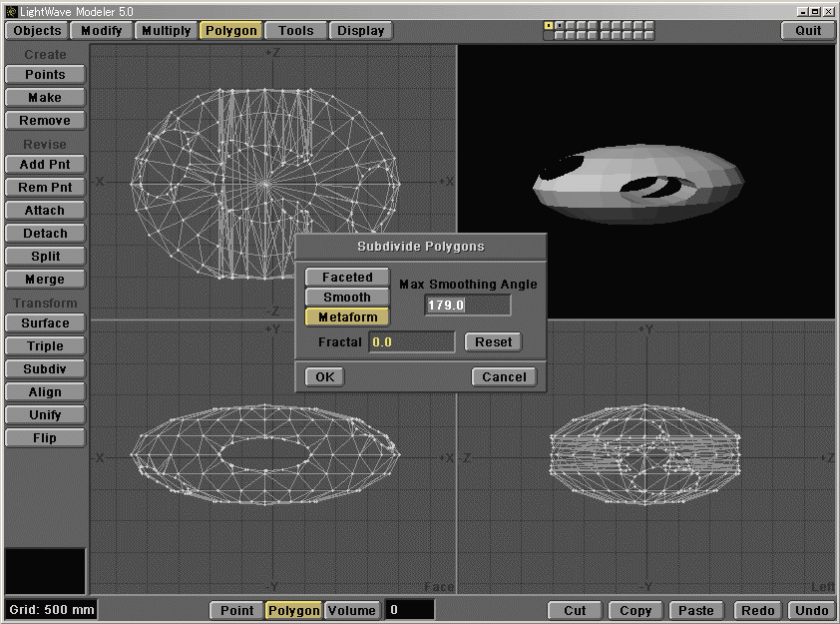Image resolution: width=840 pixels, height=624 pixels.
Task: Open the Display menu
Action: pos(360,30)
